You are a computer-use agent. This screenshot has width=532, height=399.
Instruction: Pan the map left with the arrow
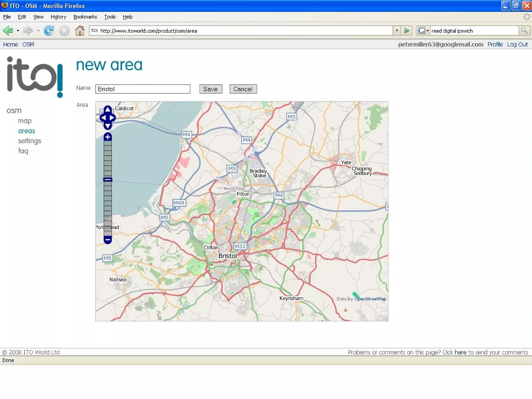[x=103, y=118]
